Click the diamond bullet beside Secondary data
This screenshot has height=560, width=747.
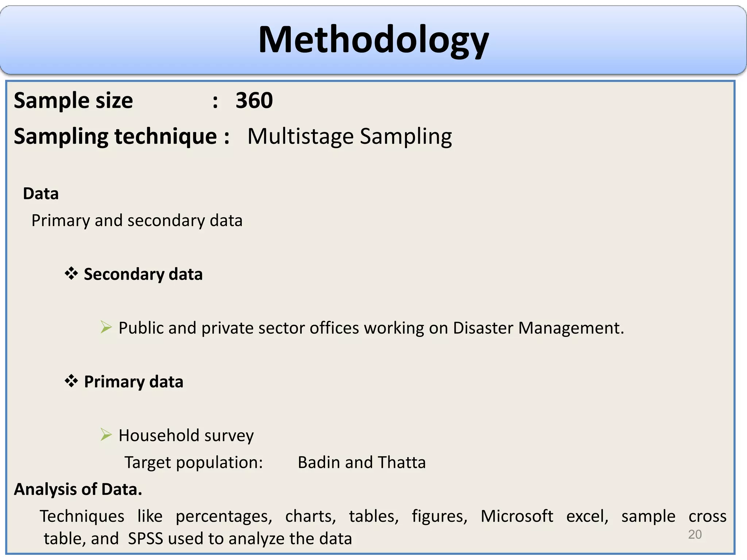tap(71, 273)
